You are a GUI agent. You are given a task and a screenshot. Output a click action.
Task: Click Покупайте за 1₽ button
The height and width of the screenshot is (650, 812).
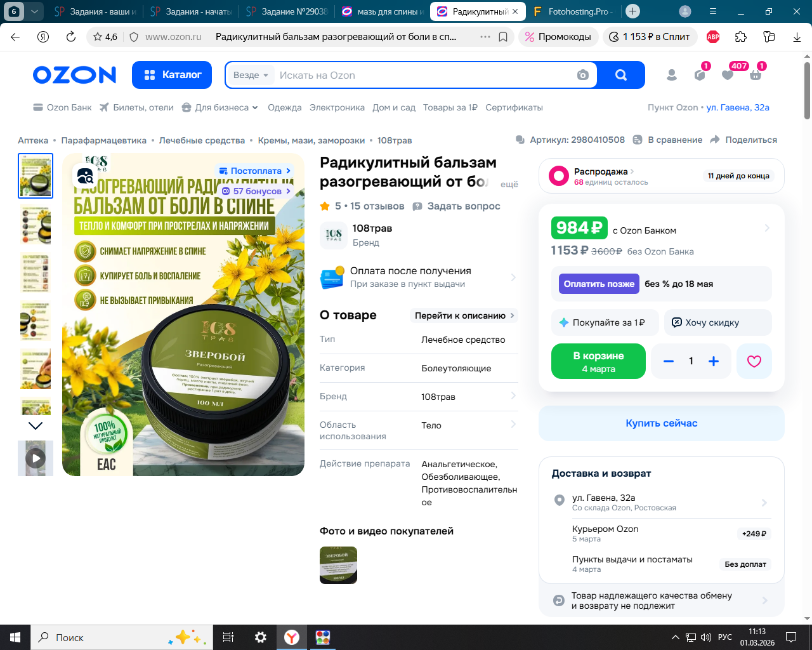click(x=605, y=322)
